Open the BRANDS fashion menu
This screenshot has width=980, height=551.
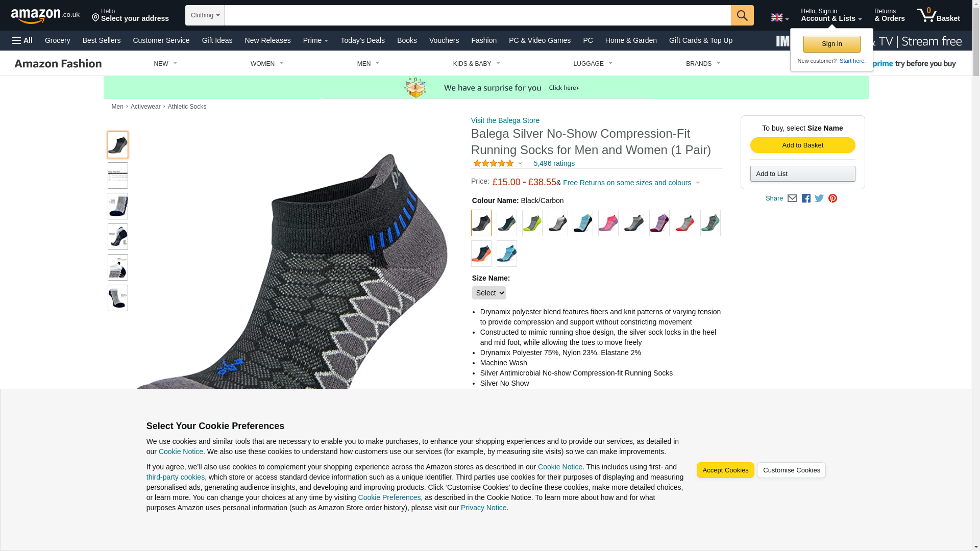(703, 64)
